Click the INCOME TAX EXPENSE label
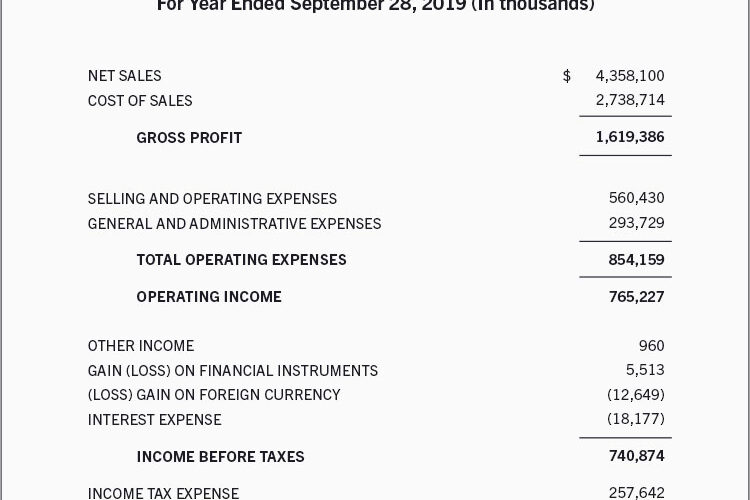Screen dimensions: 750x500 [163, 493]
